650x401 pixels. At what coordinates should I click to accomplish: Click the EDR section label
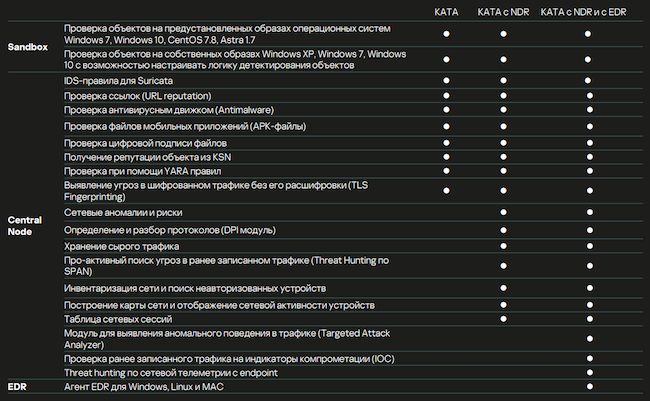[17, 386]
